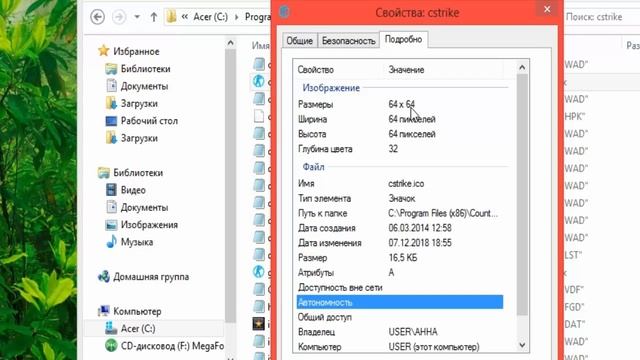Open Библиотеки under Избранное

pyautogui.click(x=145, y=69)
